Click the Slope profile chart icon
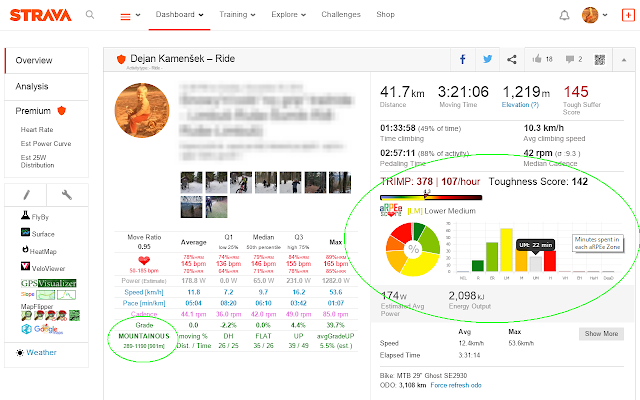This screenshot has height=400, width=640. 66,295
